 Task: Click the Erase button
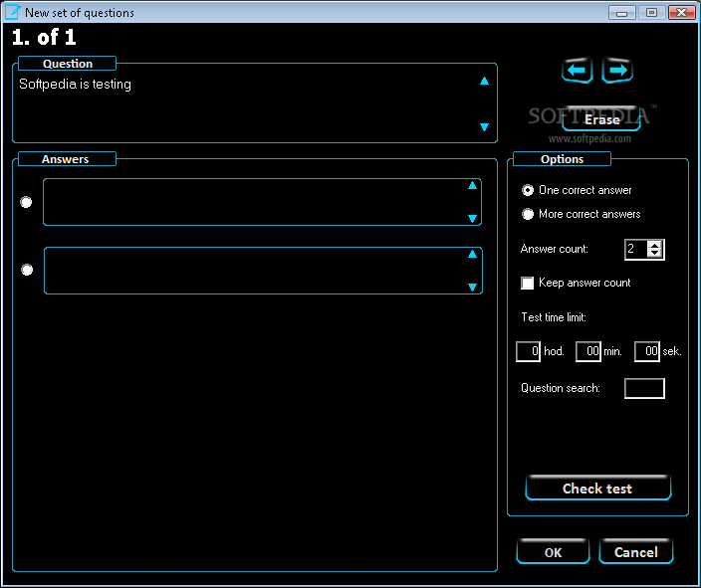[x=601, y=119]
